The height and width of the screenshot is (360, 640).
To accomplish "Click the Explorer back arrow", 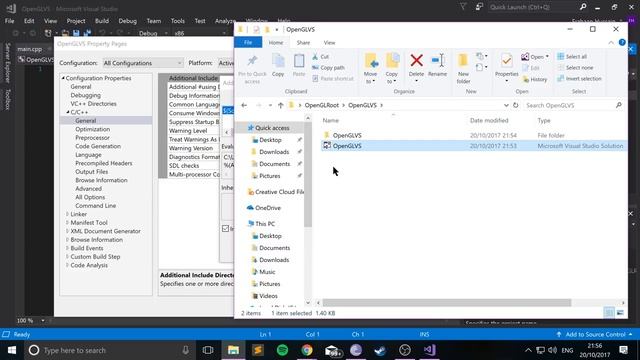I will coord(244,105).
